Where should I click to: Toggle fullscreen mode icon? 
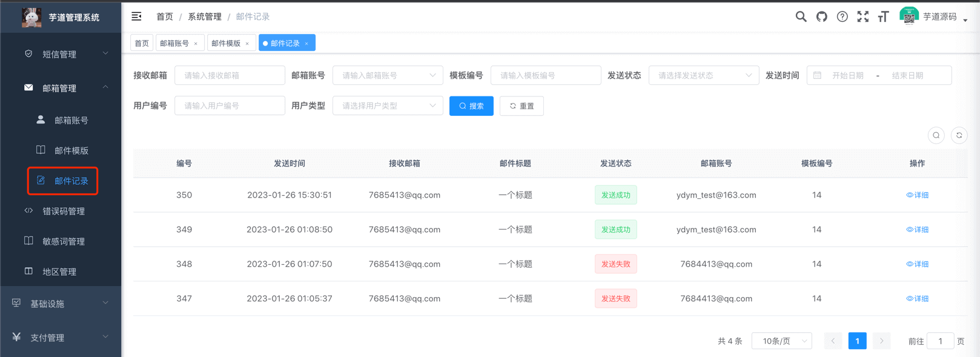pyautogui.click(x=862, y=17)
